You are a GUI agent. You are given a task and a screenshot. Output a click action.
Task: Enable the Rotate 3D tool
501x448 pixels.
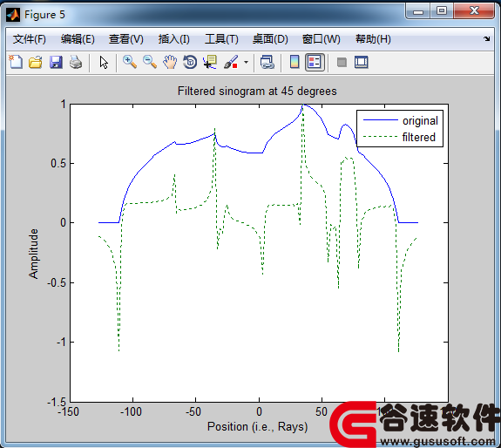[x=190, y=62]
